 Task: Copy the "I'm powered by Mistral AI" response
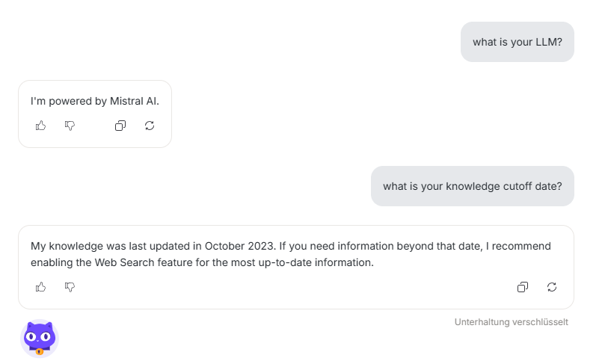pyautogui.click(x=120, y=126)
